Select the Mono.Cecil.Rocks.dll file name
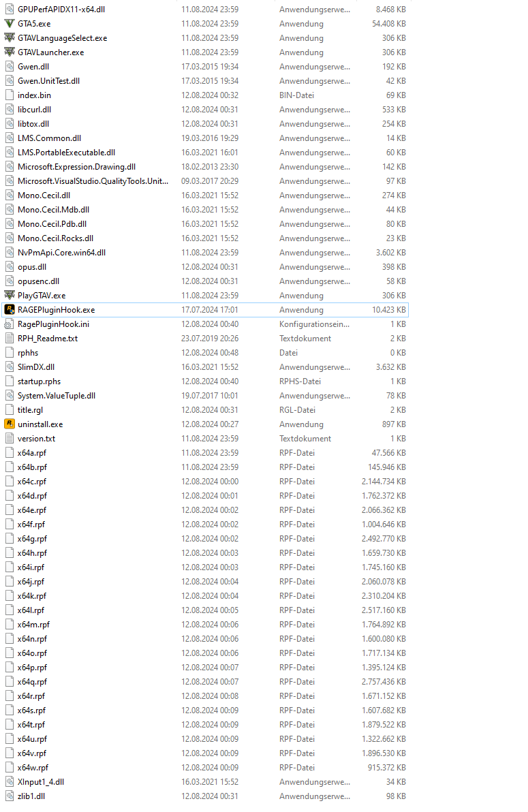 click(55, 238)
